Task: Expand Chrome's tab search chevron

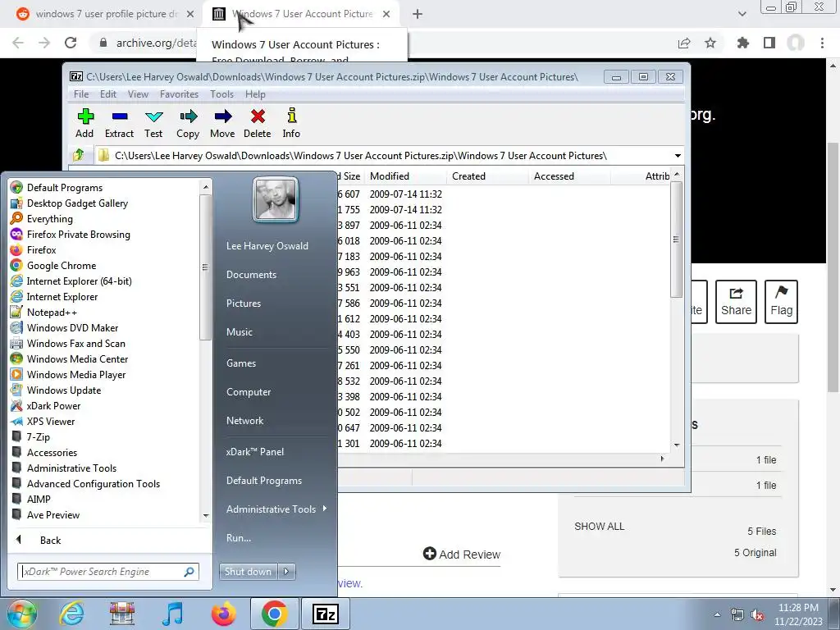Action: 742,14
